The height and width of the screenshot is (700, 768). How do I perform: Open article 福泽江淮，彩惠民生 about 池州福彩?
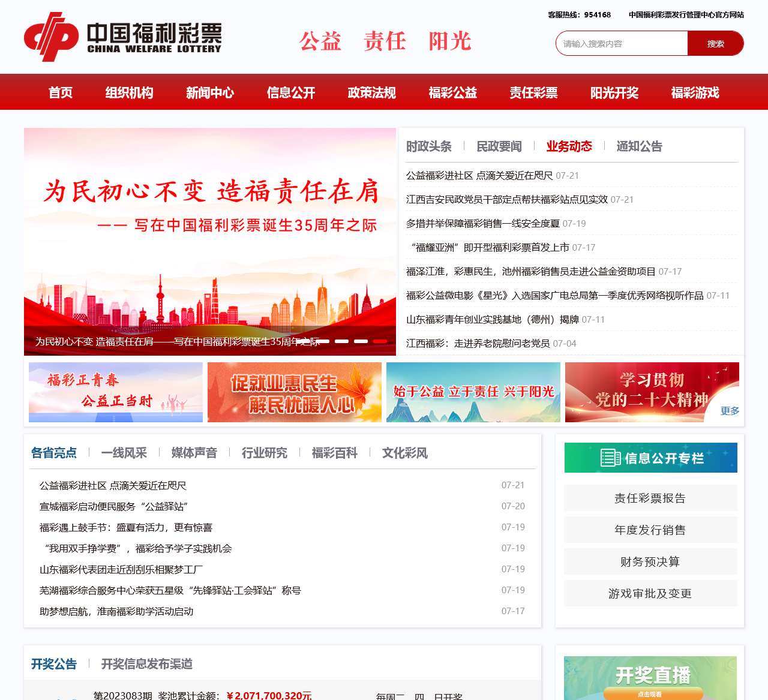531,271
